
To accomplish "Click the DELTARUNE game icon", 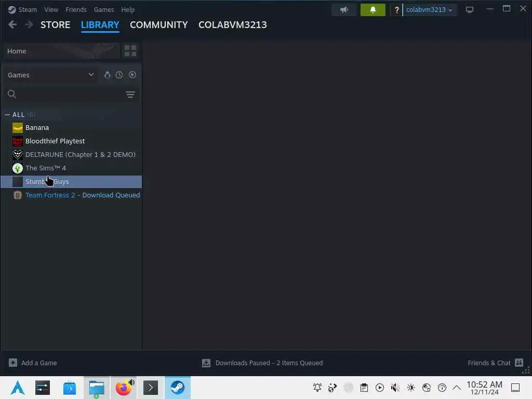I will tap(18, 155).
